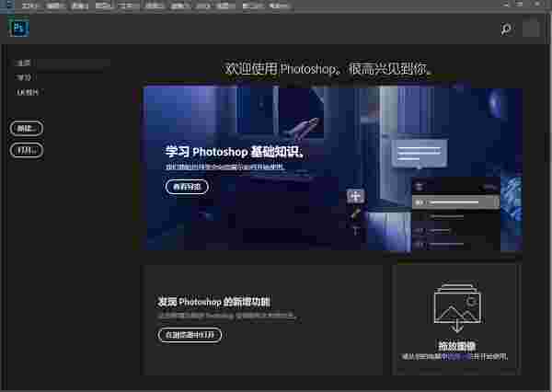Select 学习 (Learn) in the sidebar

pos(23,77)
